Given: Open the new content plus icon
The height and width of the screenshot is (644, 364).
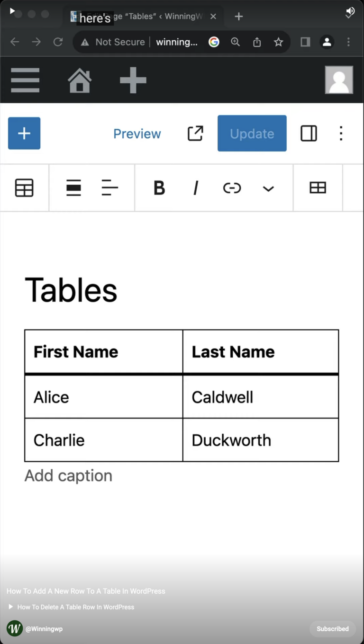Looking at the screenshot, I should [x=133, y=80].
